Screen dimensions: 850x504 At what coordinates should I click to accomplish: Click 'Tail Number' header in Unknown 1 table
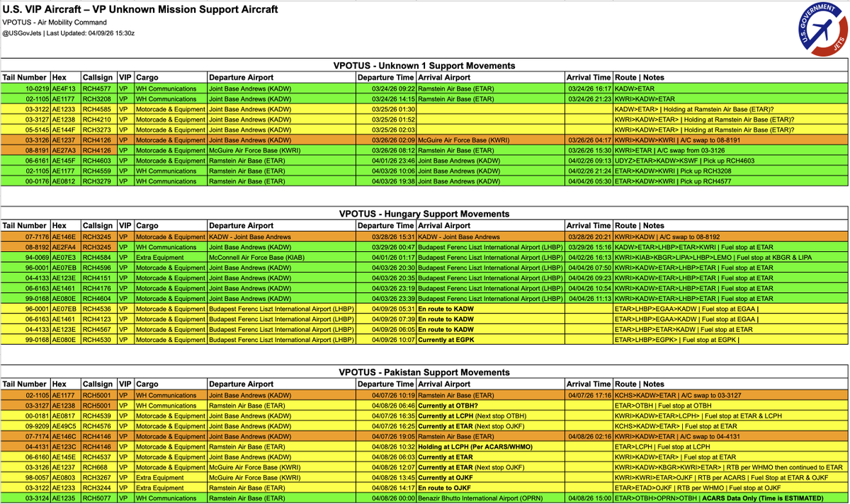coord(25,77)
